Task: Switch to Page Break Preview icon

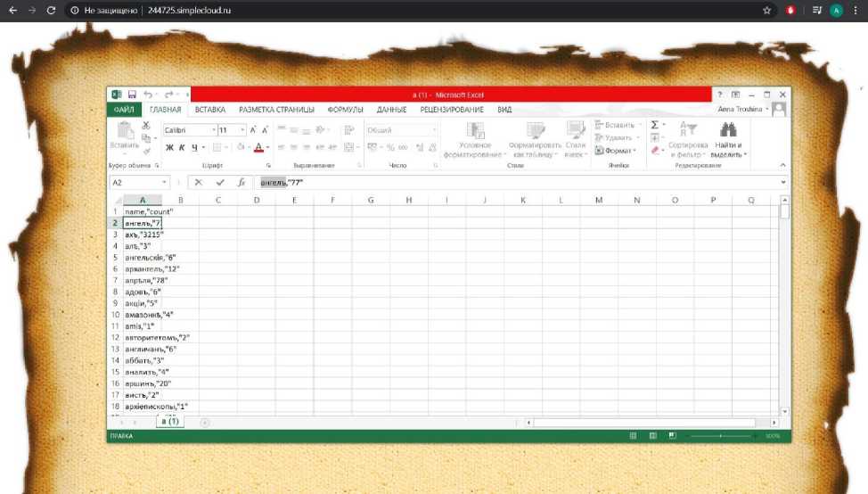Action: pos(672,436)
